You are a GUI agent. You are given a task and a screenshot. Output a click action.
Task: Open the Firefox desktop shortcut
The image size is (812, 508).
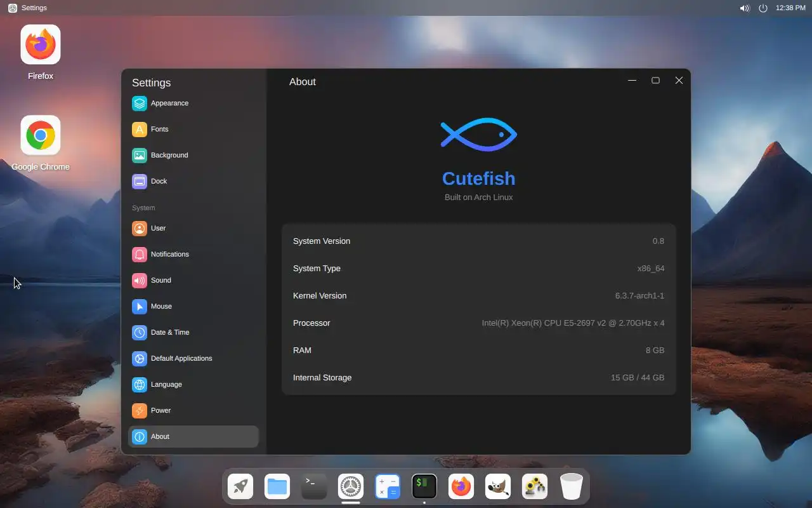[x=41, y=44]
